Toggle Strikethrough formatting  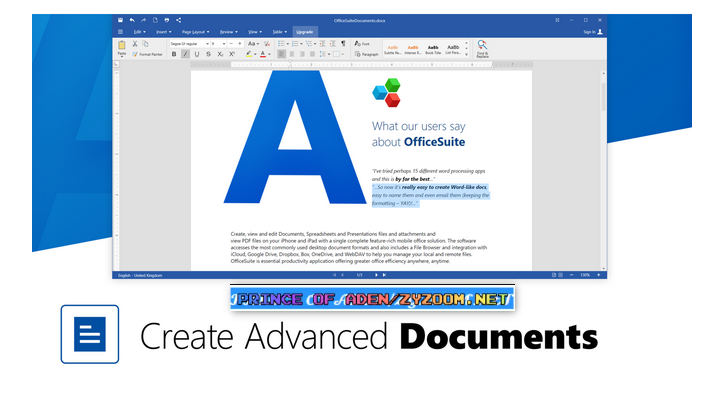click(x=208, y=54)
